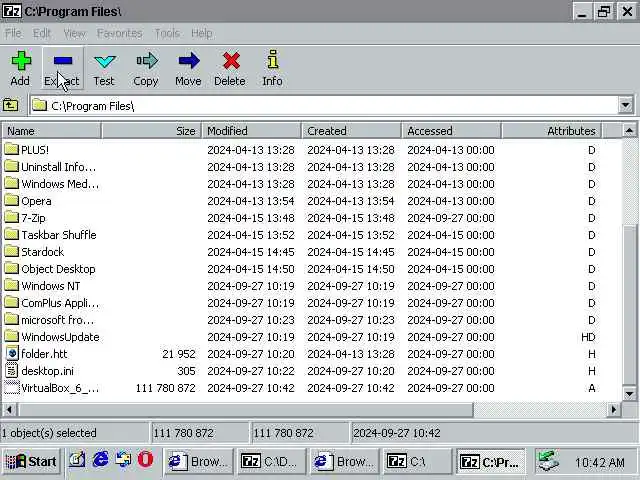The height and width of the screenshot is (480, 640).
Task: Select the microsoft fro... row name
Action: 58,320
